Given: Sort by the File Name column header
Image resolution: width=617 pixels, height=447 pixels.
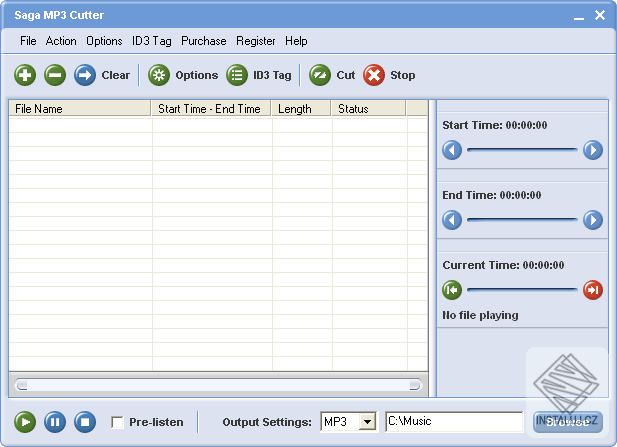Looking at the screenshot, I should pyautogui.click(x=80, y=108).
